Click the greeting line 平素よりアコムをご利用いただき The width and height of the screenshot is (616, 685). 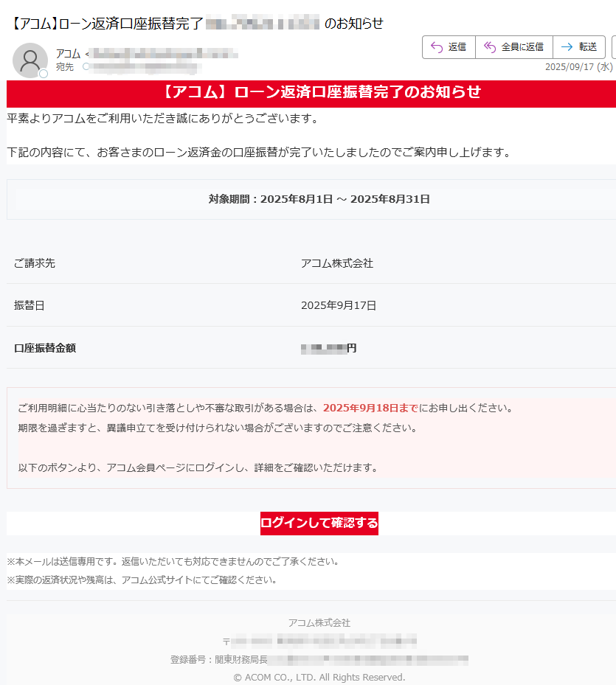(164, 119)
